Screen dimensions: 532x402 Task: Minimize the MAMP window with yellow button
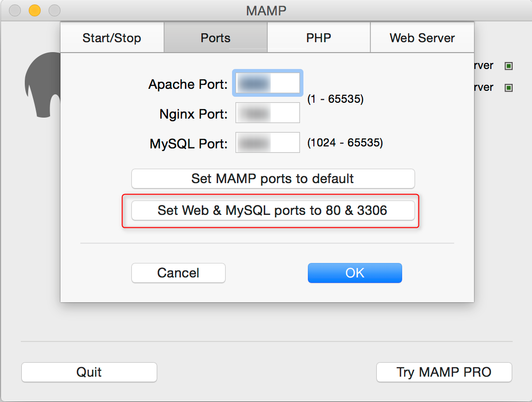click(x=35, y=10)
